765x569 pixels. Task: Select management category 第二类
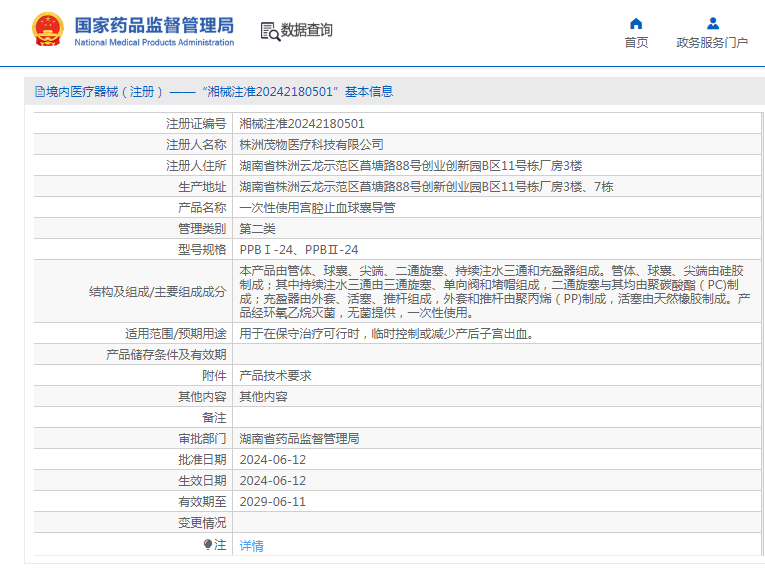257,229
